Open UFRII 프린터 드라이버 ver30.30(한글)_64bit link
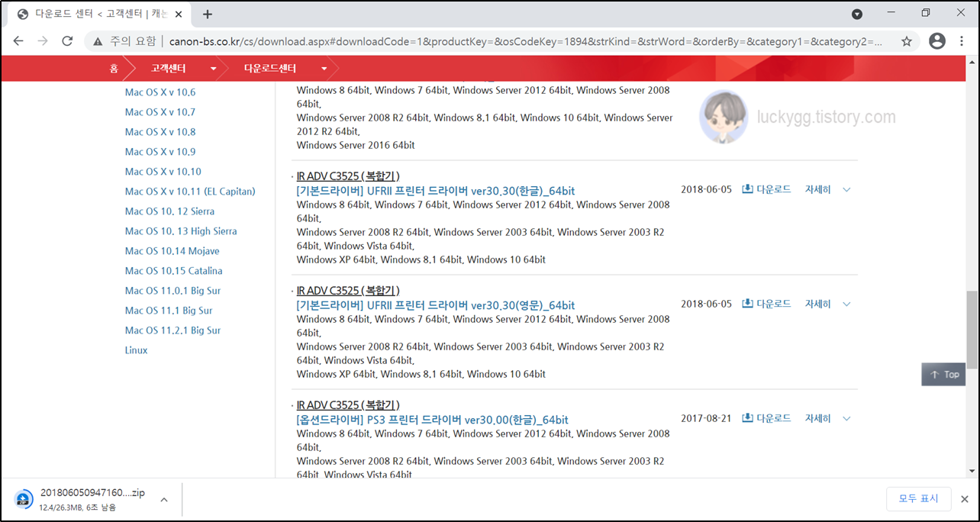The height and width of the screenshot is (522, 980). (x=436, y=191)
